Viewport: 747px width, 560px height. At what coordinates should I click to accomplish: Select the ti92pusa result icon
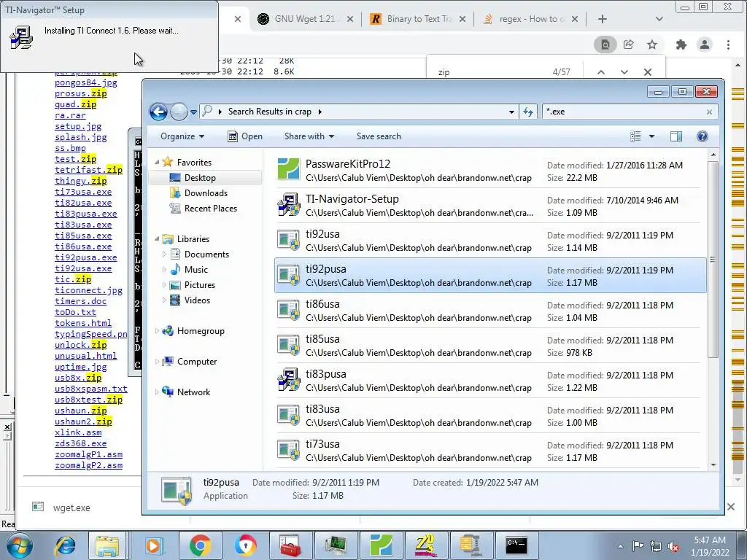pyautogui.click(x=289, y=275)
